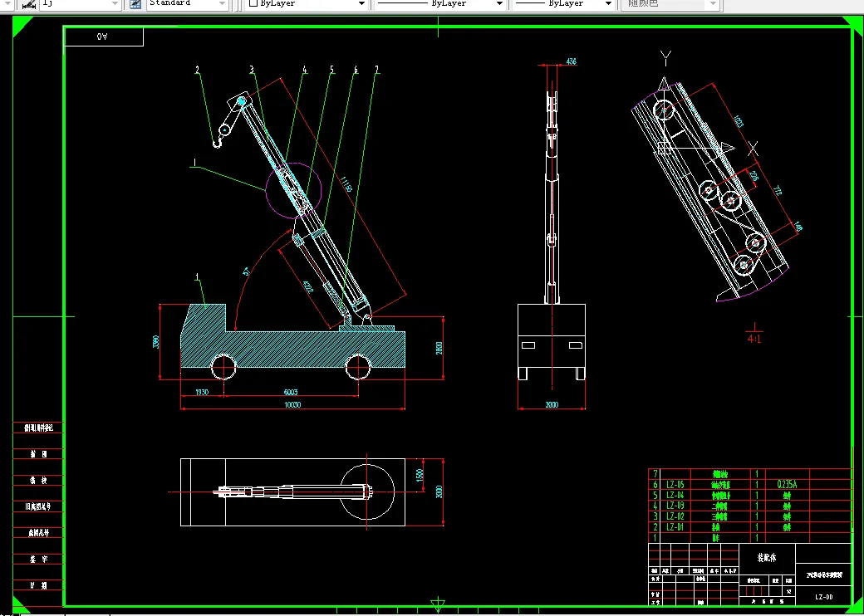Screen dimensions: 864x616
Task: Click the front wheel circle of the truck
Action: point(223,367)
